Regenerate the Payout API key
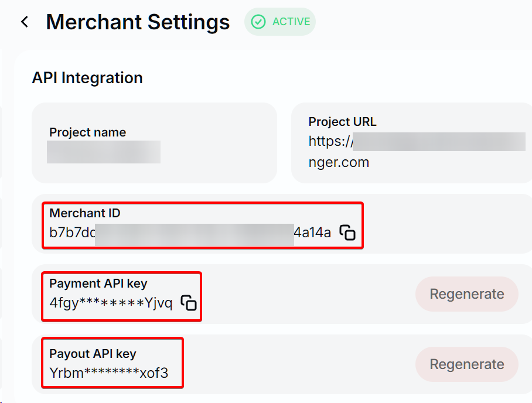Screen dimensions: 532x403 [466, 364]
